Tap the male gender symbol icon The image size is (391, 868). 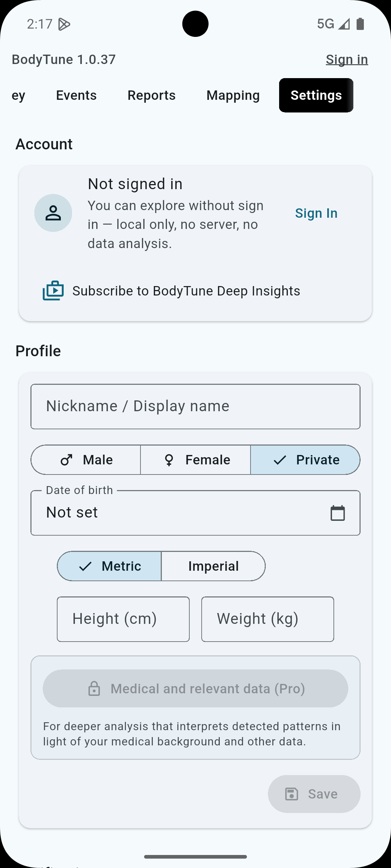tap(66, 460)
